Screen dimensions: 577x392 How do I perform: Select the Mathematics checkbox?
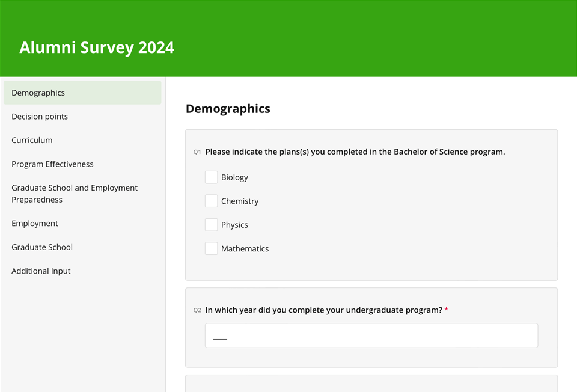point(211,248)
